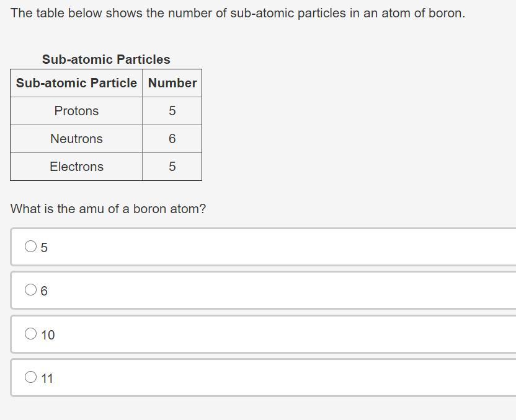Click the question text about boron's amu
The image size is (516, 420).
108,209
